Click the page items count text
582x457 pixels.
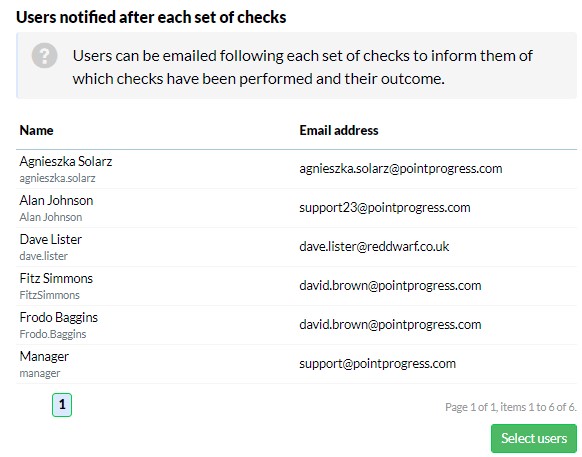[x=511, y=407]
